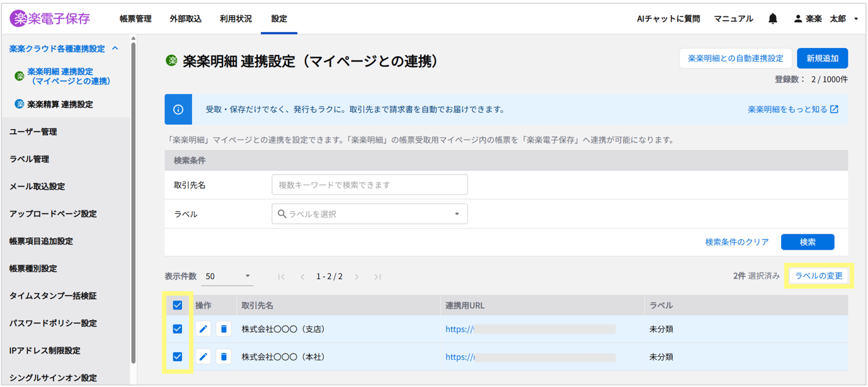Click the 検索 button
Image resolution: width=868 pixels, height=387 pixels.
click(808, 242)
